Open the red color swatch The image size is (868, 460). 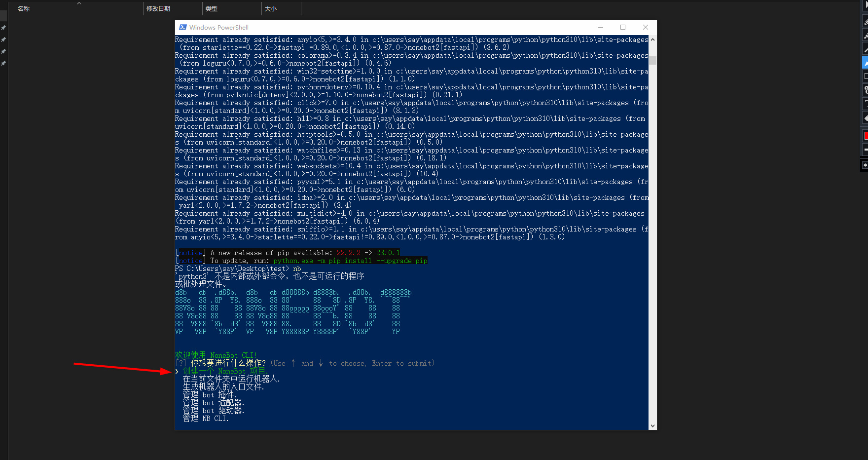[x=866, y=136]
